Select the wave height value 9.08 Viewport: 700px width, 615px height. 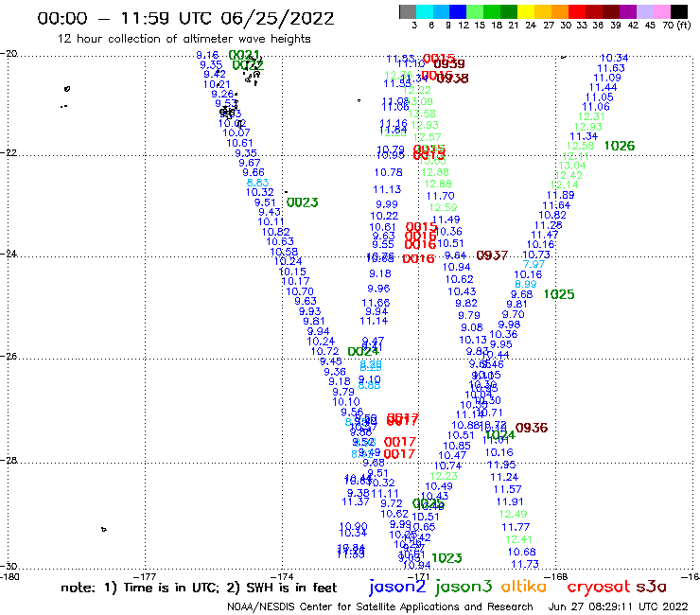pyautogui.click(x=472, y=327)
